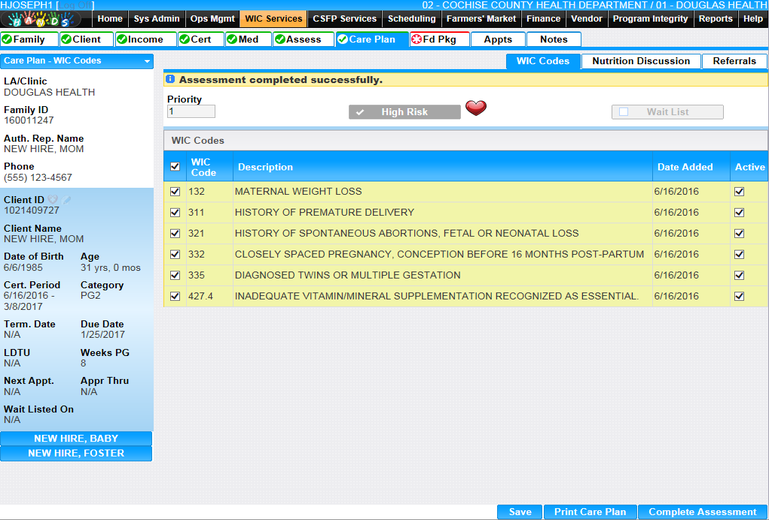This screenshot has height=520, width=769.
Task: Uncheck the Active box for Maternal Weight Loss
Action: coord(739,191)
